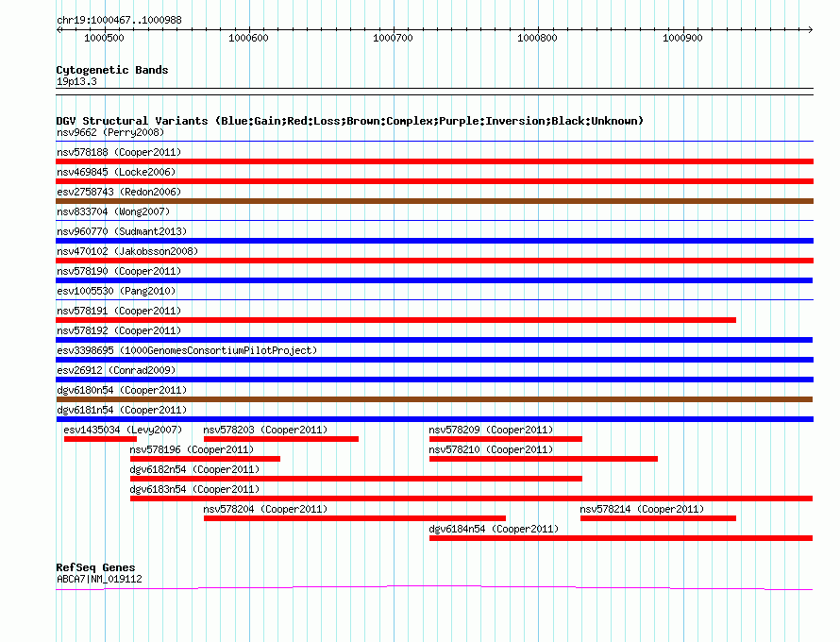Click the 1000700 ruler position
The width and height of the screenshot is (840, 642).
[x=394, y=38]
